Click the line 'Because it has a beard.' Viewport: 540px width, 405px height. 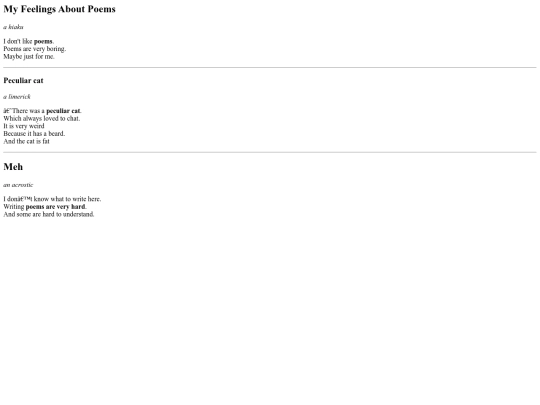(34, 134)
